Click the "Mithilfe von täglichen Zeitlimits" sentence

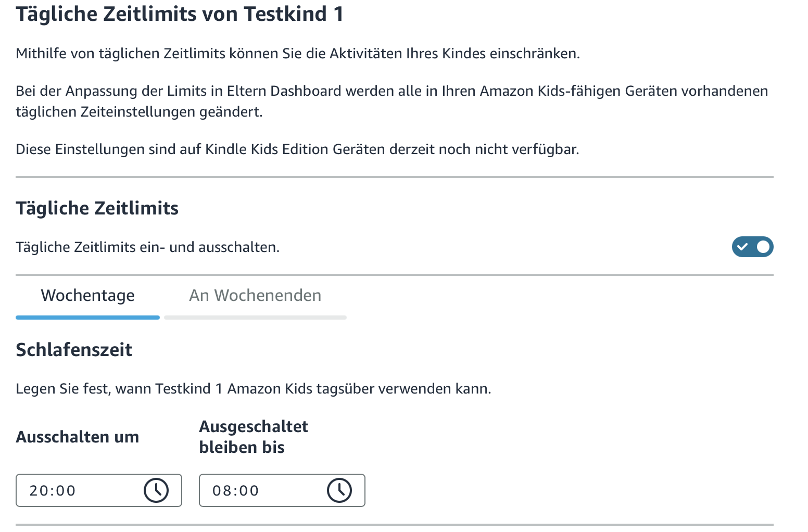[297, 54]
